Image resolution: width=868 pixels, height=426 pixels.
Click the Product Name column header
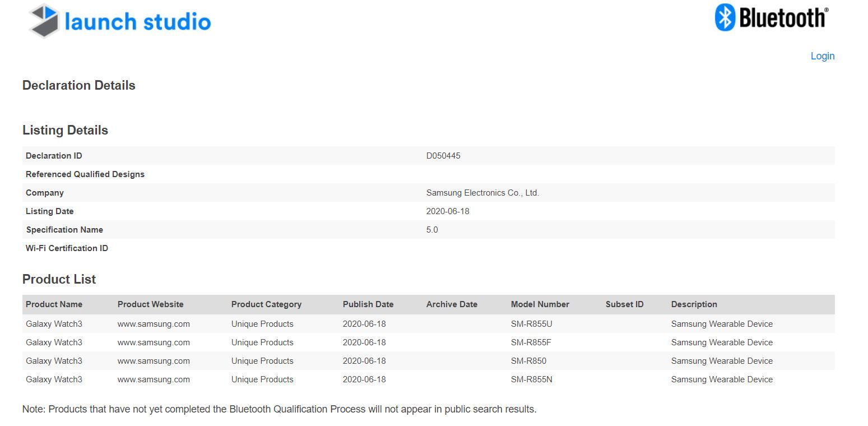pos(54,304)
